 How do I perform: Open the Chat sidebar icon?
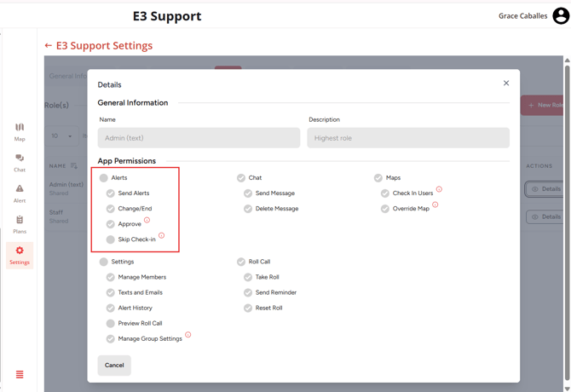[x=19, y=161]
